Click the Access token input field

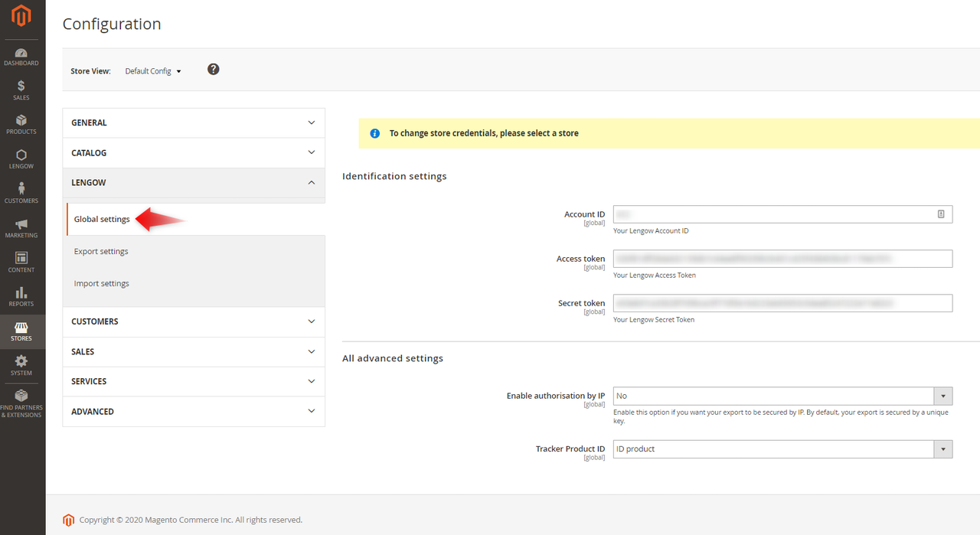[x=782, y=259]
